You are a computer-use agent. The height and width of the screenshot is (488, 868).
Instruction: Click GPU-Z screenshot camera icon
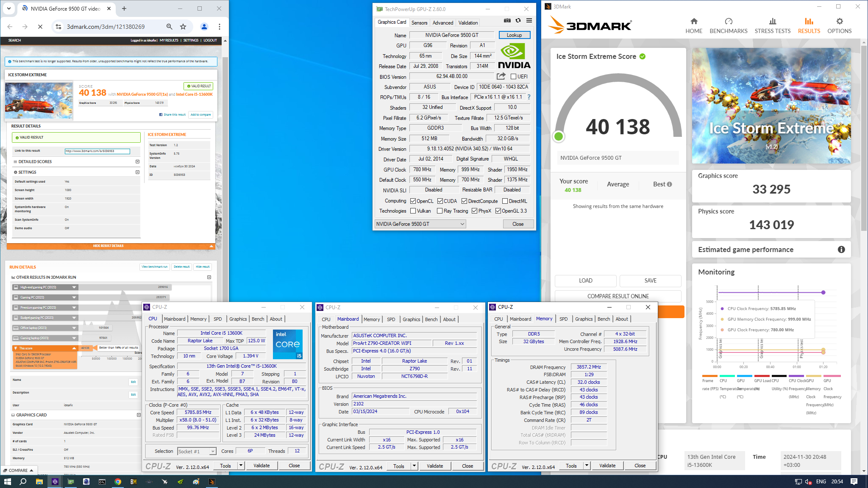507,20
